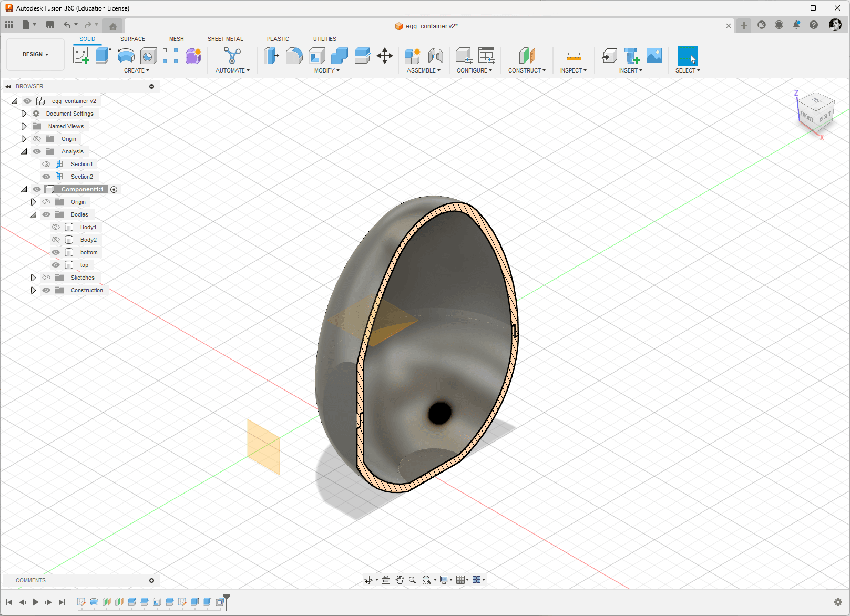
Task: Close the egg_container v2 tab
Action: (729, 26)
